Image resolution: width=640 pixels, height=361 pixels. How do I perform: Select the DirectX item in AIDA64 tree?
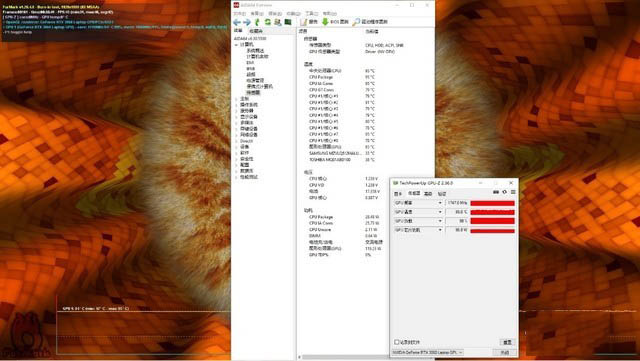click(x=247, y=141)
